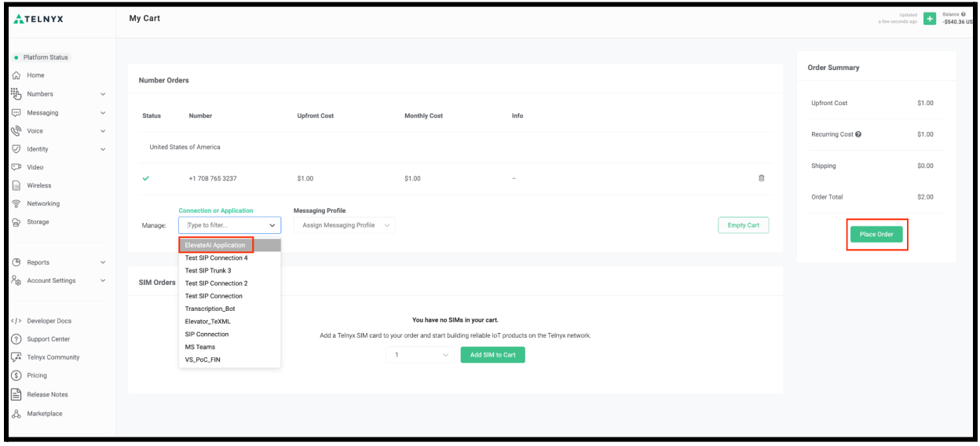Image resolution: width=980 pixels, height=446 pixels.
Task: Click the Place Order button
Action: (877, 234)
